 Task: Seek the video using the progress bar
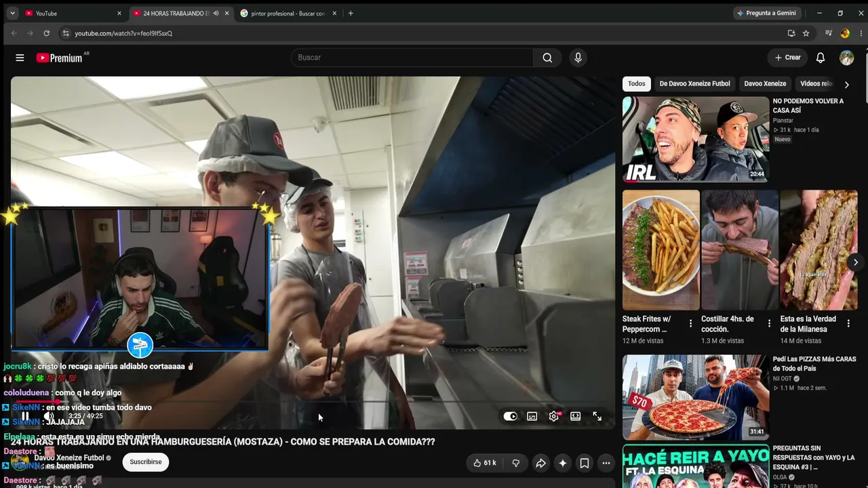[x=313, y=401]
